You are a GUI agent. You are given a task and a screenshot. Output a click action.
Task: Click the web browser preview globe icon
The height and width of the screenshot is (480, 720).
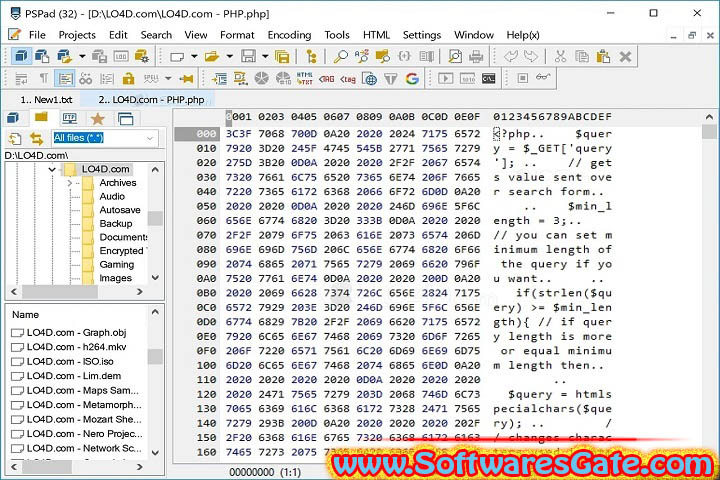(369, 79)
